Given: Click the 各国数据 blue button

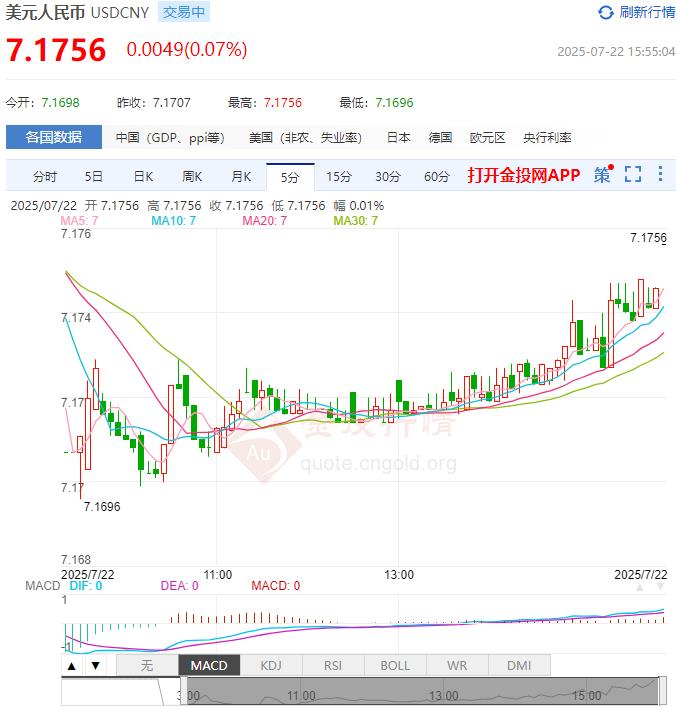Looking at the screenshot, I should pos(54,137).
